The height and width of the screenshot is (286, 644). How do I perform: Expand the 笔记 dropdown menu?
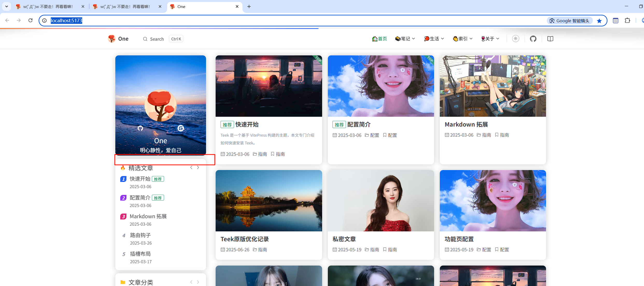(405, 39)
